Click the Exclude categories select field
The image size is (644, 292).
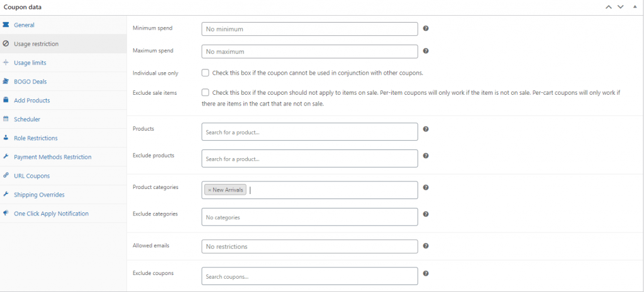pyautogui.click(x=309, y=217)
